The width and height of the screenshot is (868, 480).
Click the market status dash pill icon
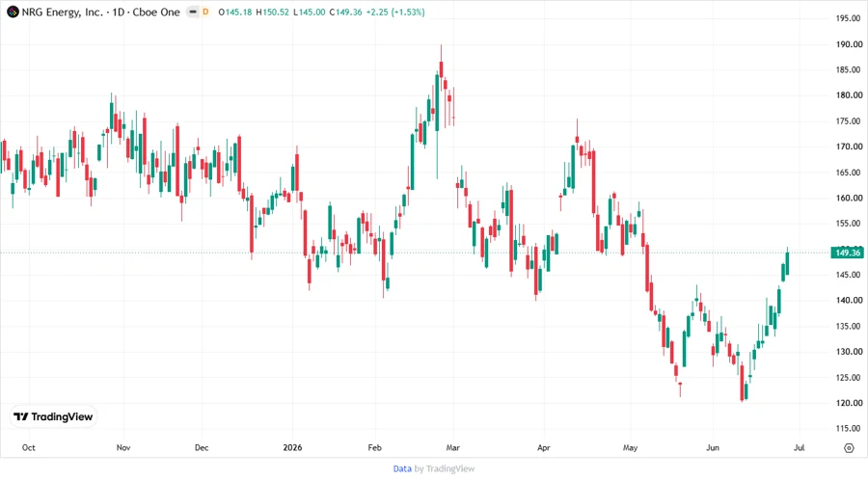coord(193,12)
